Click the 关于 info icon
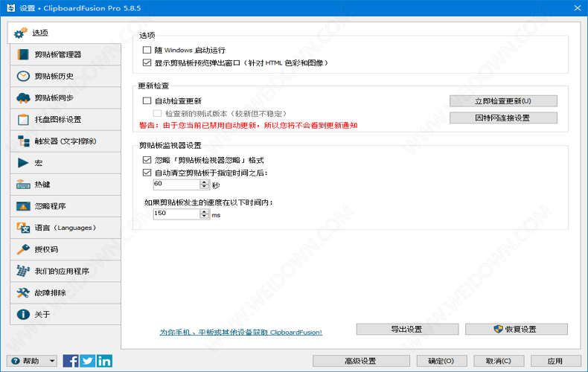Viewport: 588px width, 372px height. [23, 314]
